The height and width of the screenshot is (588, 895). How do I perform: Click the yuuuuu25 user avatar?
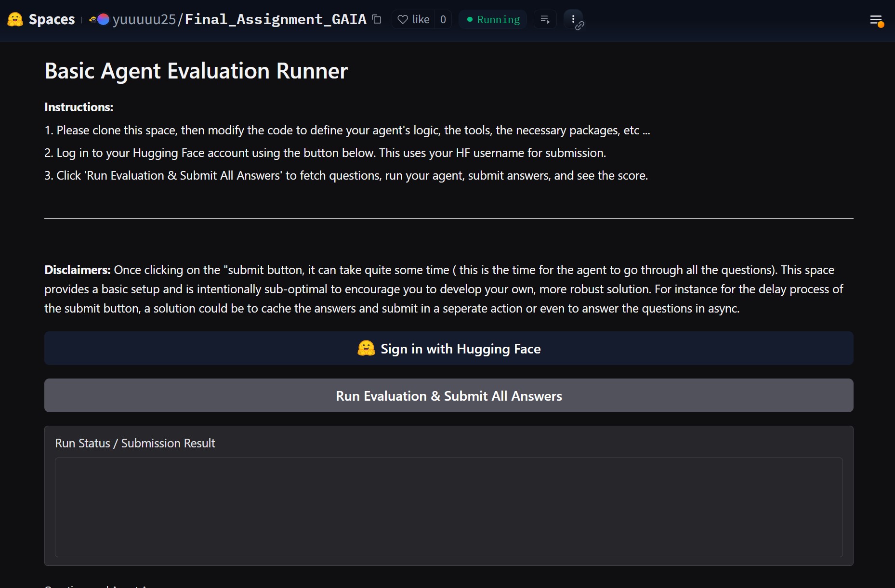click(103, 19)
